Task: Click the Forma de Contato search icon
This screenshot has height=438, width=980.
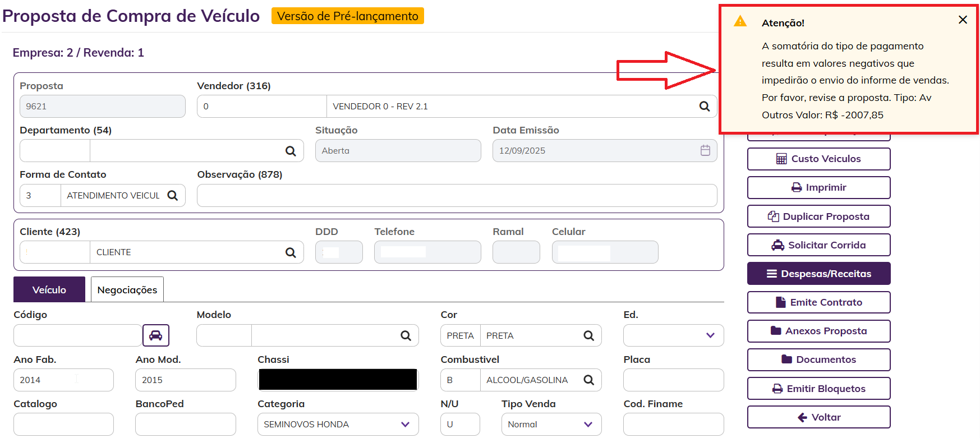Action: pos(173,195)
